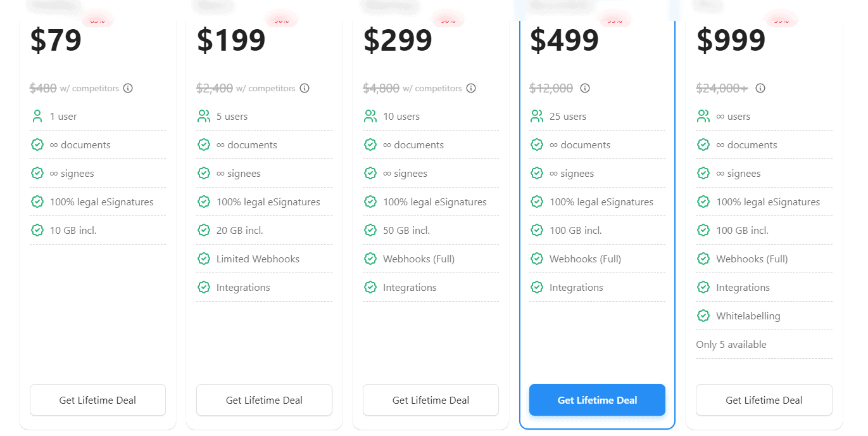Click the highlighted blue Get Lifetime Deal button
868x436 pixels.
[x=597, y=400]
